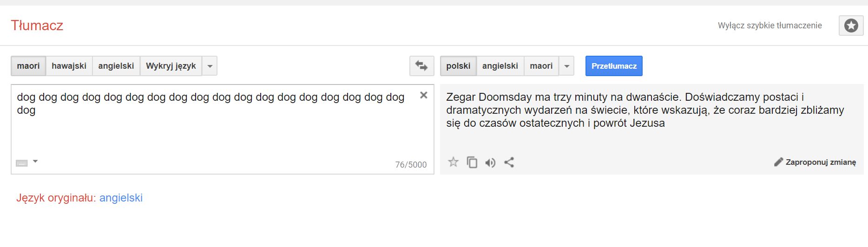Screen dimensions: 868x247
Task: Select hawajski as source language
Action: (x=69, y=66)
